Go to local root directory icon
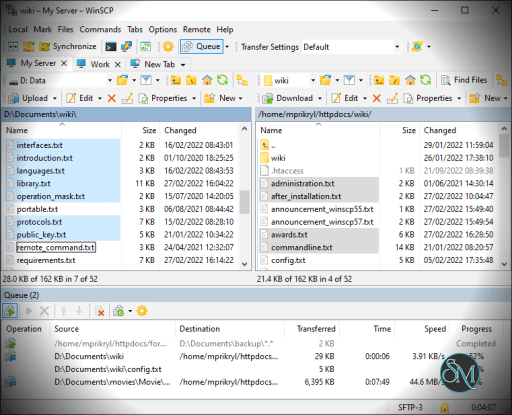The height and width of the screenshot is (415, 512). click(191, 80)
